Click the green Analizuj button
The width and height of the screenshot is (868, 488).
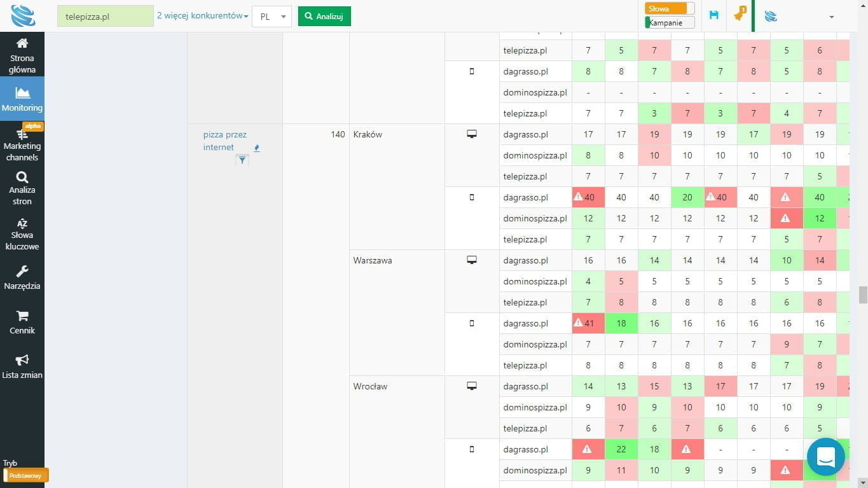tap(324, 17)
